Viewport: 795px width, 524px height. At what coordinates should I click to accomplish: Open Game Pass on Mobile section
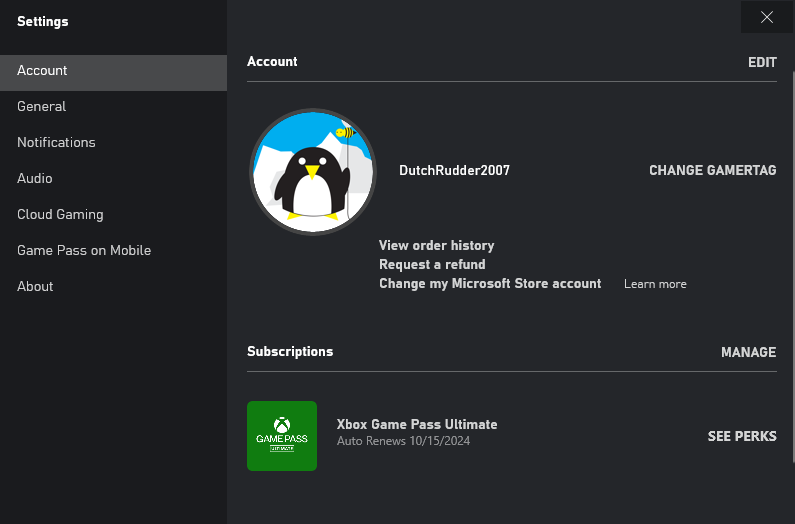pyautogui.click(x=84, y=251)
